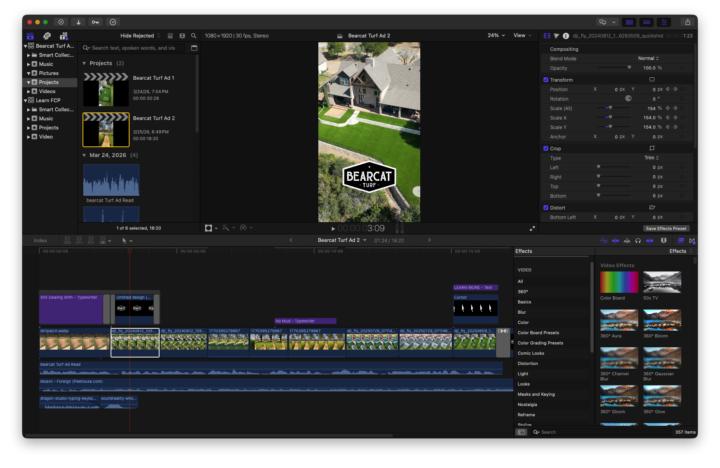Toggle the Timeline visibility button
This screenshot has height=468, width=720.
[x=647, y=22]
